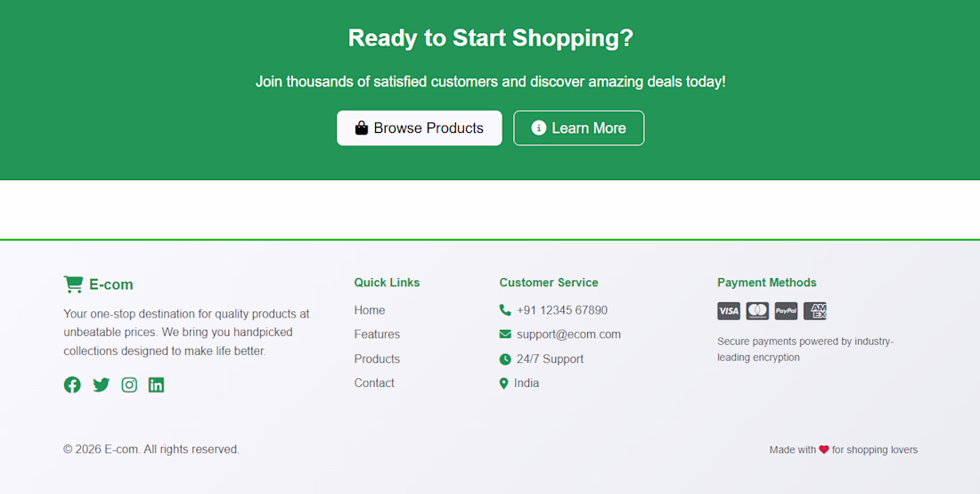Click the shopping bag icon in Browse Products
Screen dimensions: 980x494
[x=361, y=128]
